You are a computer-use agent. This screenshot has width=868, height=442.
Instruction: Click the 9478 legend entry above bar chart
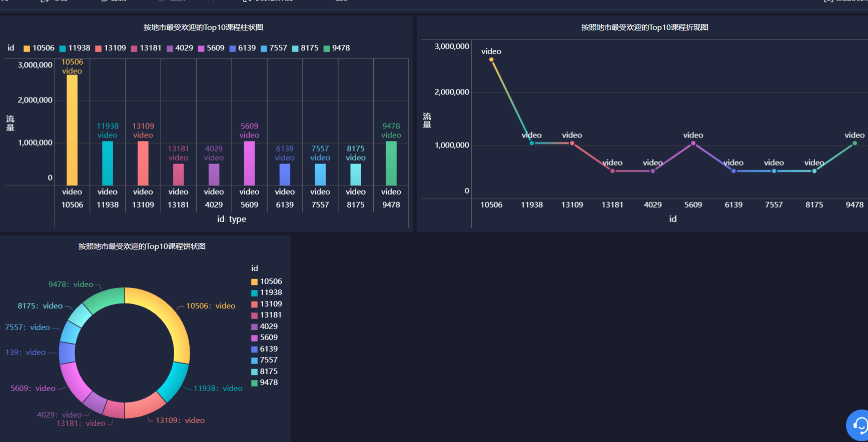pos(337,48)
